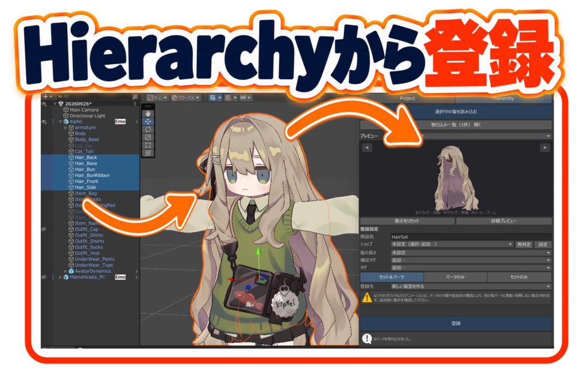Click the 再判定 button
This screenshot has width=588, height=374.
pyautogui.click(x=524, y=244)
